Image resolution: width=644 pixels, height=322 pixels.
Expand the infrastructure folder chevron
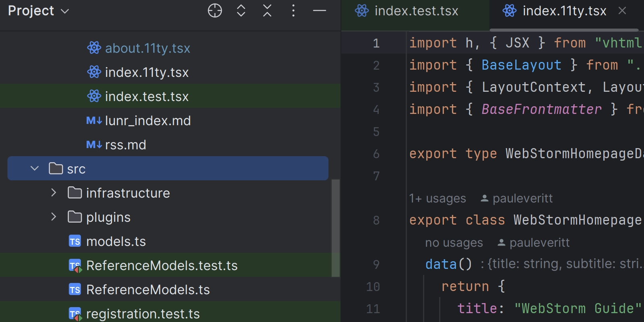click(54, 193)
